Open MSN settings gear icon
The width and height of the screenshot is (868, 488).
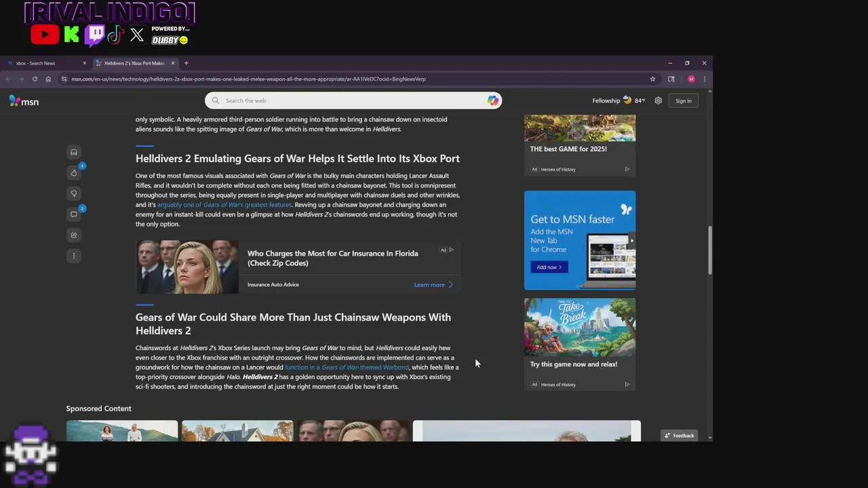[x=658, y=100]
